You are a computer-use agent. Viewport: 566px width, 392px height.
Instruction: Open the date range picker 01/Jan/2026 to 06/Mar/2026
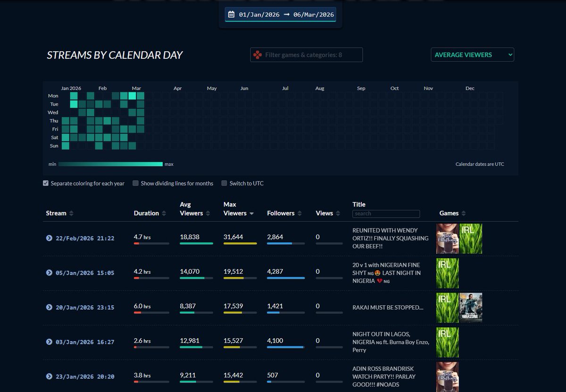[x=281, y=14]
